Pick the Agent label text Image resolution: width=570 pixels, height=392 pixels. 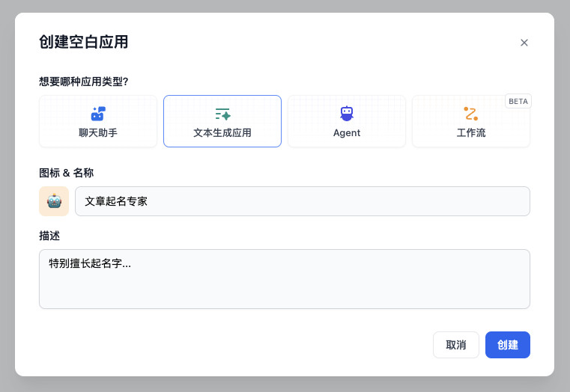pos(347,133)
